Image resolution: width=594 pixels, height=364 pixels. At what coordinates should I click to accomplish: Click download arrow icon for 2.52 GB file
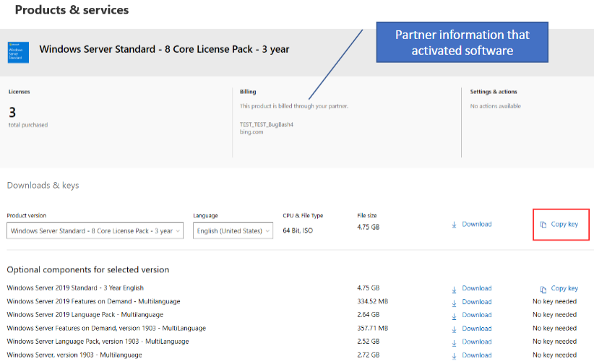(x=454, y=342)
